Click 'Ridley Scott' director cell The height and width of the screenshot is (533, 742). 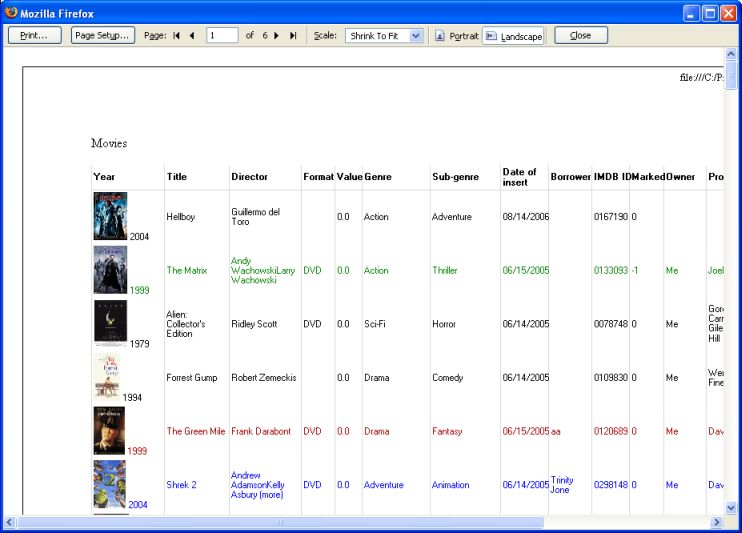pos(254,324)
